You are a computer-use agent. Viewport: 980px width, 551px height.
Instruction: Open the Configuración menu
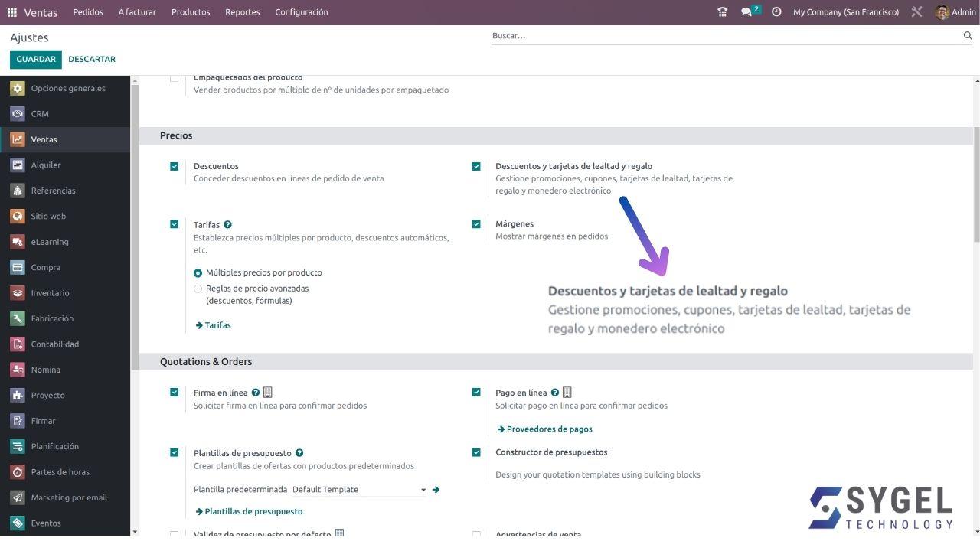pos(302,12)
